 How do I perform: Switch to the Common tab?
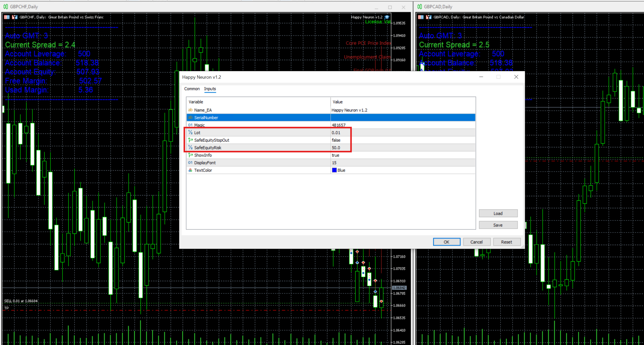(x=192, y=89)
